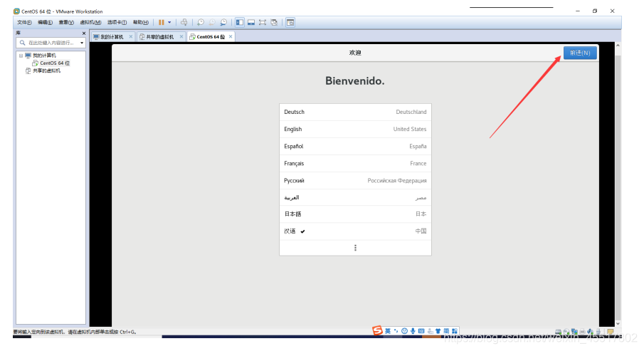Click the console view toolbar icon
Image resolution: width=644 pixels, height=351 pixels.
(290, 23)
